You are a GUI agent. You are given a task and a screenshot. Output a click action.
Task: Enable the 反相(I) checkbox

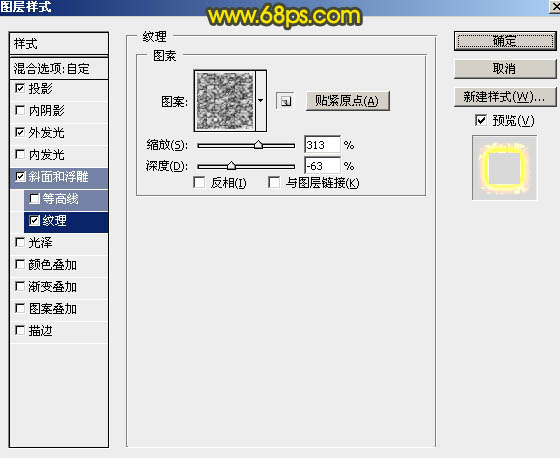coord(199,183)
